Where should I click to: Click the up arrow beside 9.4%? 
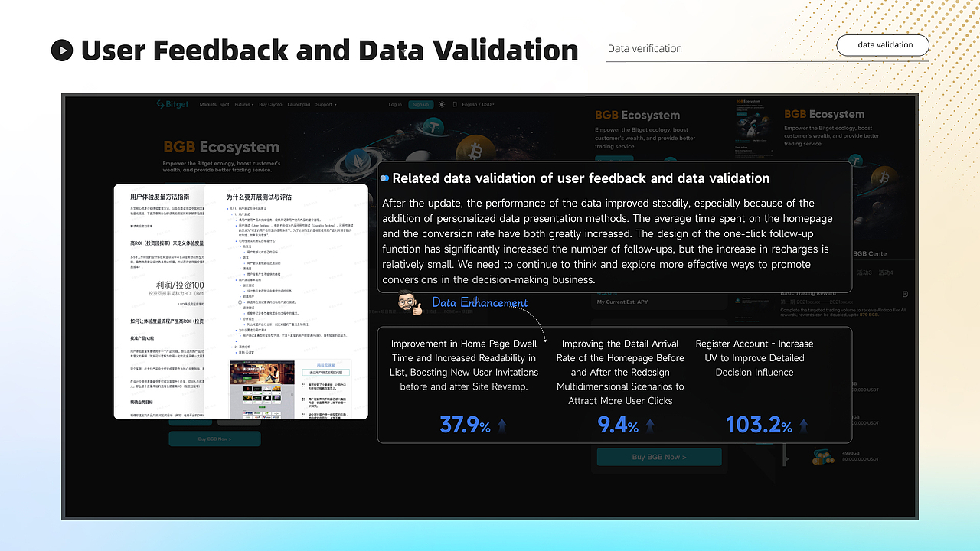point(650,425)
